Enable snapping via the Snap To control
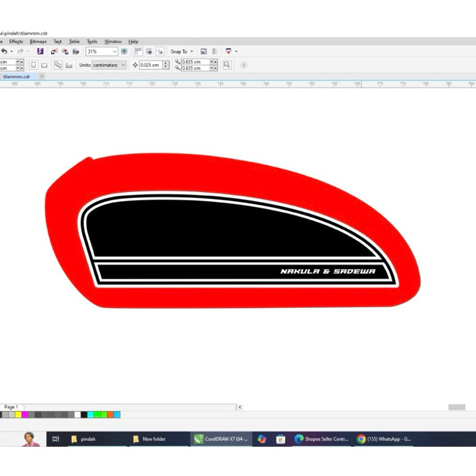Viewport: 476px width, 476px height. click(x=178, y=51)
